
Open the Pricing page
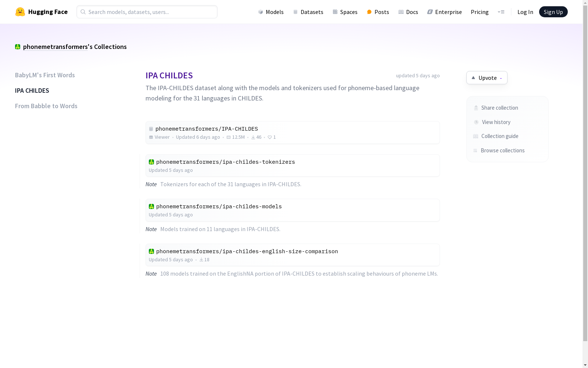coord(480,12)
